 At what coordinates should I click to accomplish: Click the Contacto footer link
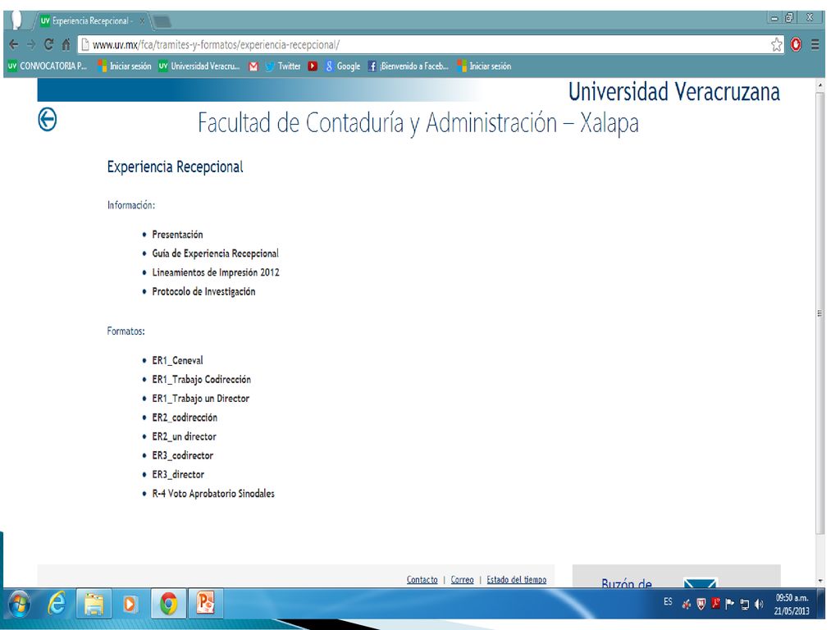[x=422, y=580]
